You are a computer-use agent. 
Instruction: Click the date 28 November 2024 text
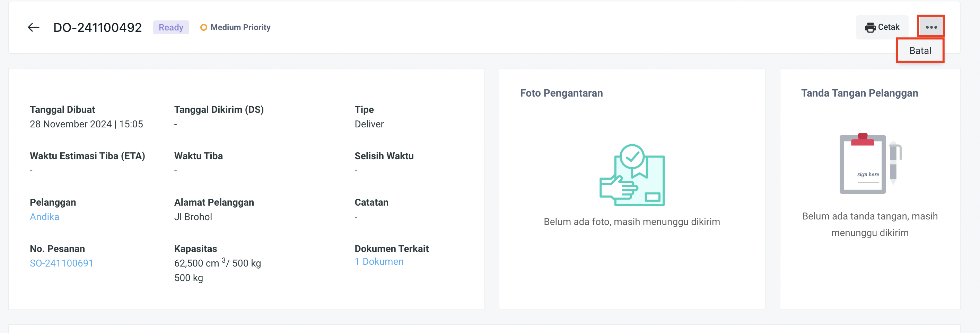point(71,124)
